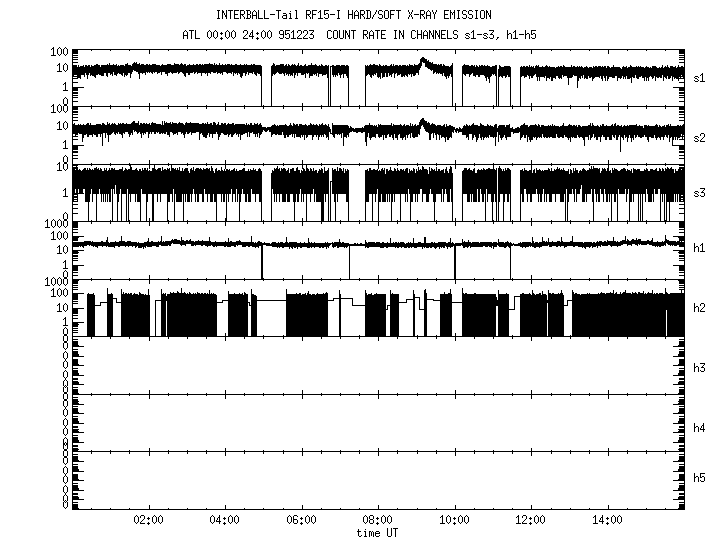Click the 08:00 time axis label
Viewport: 720px width, 550px height.
click(378, 521)
